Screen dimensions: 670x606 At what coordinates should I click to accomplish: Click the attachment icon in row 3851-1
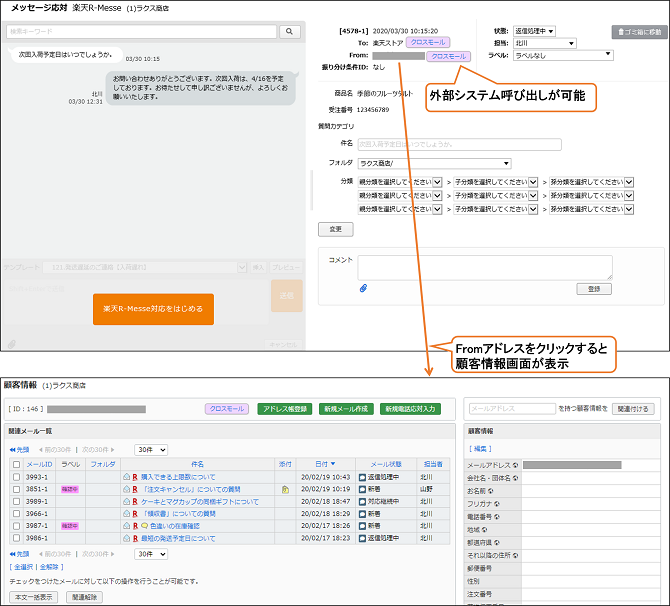pos(285,490)
